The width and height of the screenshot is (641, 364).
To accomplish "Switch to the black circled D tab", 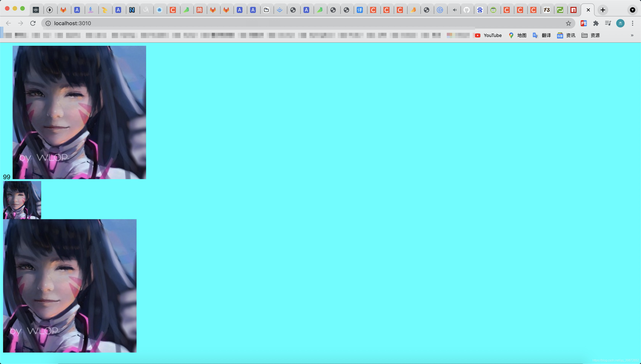I will (x=50, y=10).
